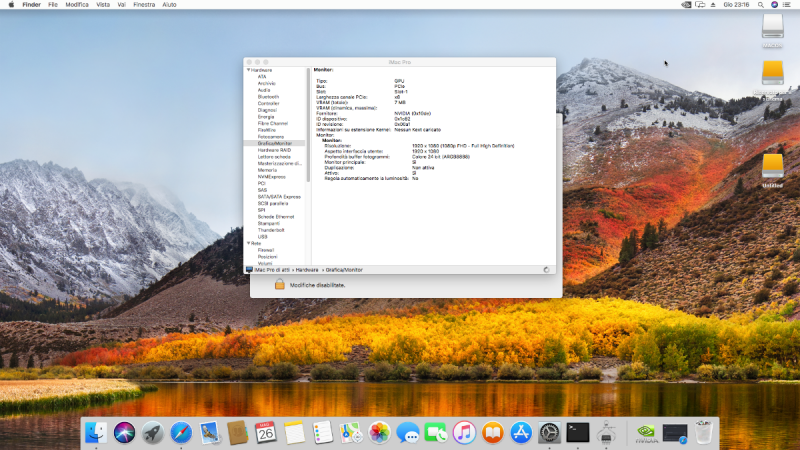Open iTunes from the dock
The image size is (800, 450).
(x=464, y=432)
